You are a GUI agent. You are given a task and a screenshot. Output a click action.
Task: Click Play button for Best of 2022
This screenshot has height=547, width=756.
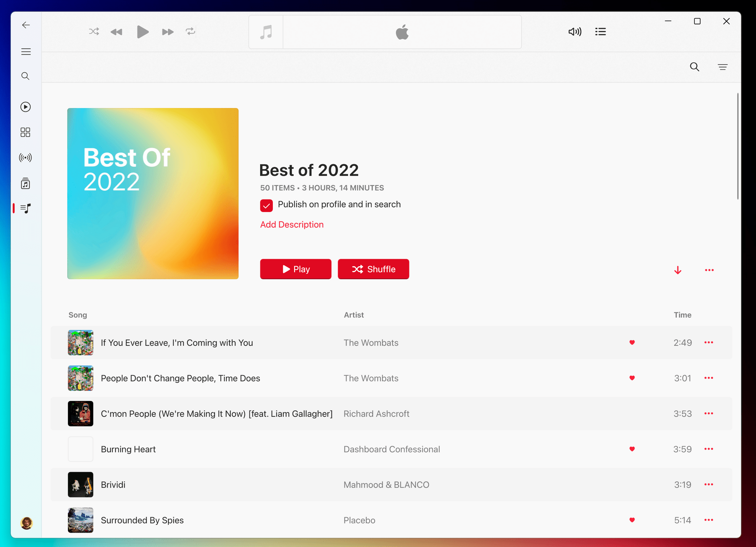[x=295, y=269]
